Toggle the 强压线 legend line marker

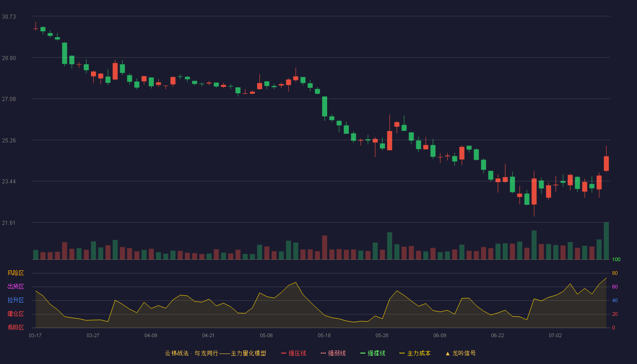(x=283, y=353)
